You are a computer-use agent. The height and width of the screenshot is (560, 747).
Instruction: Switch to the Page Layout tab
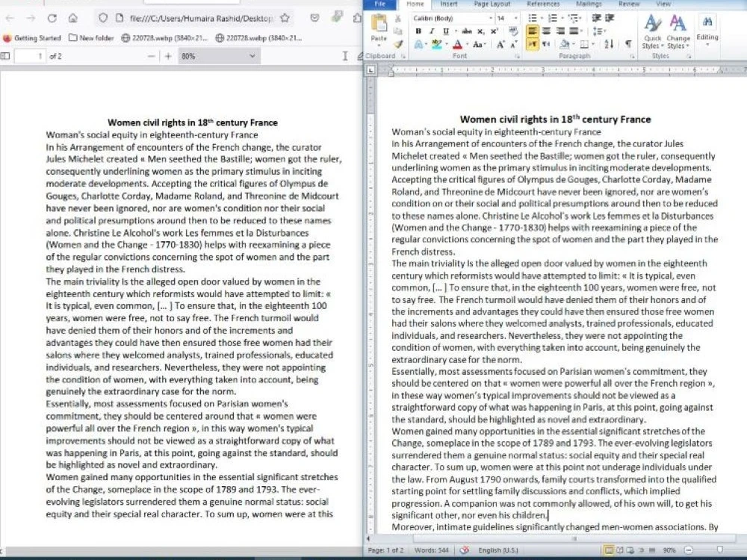point(492,4)
